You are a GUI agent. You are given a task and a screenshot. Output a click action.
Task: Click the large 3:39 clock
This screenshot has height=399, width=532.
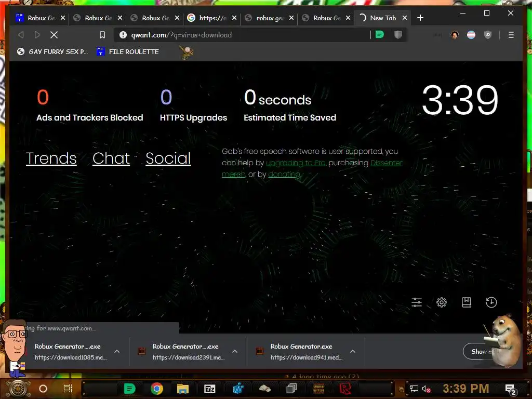click(x=460, y=100)
